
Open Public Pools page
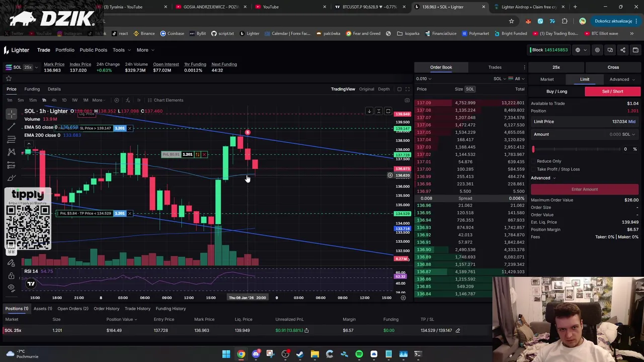pyautogui.click(x=93, y=50)
